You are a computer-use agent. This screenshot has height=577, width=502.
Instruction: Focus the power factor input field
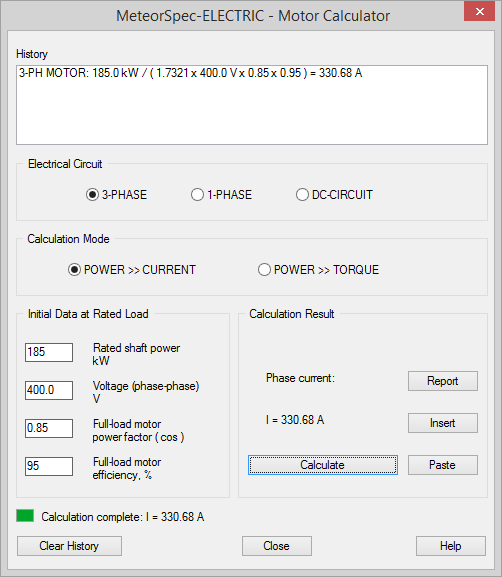coord(49,428)
